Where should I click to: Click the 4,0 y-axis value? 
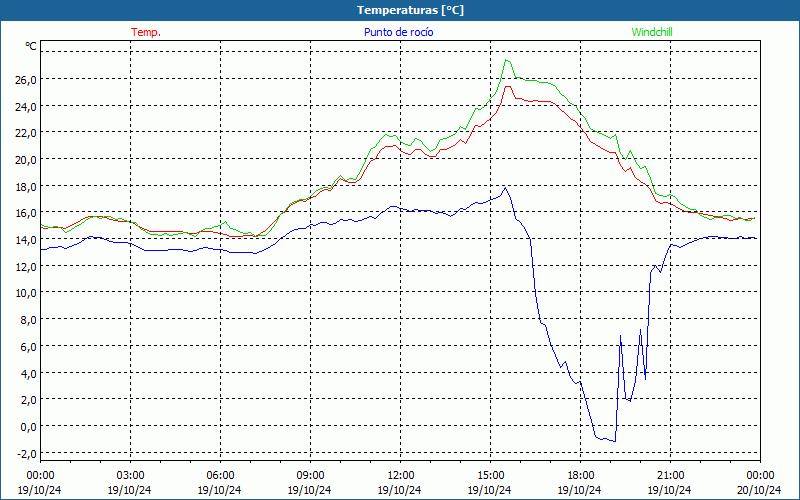pyautogui.click(x=29, y=373)
